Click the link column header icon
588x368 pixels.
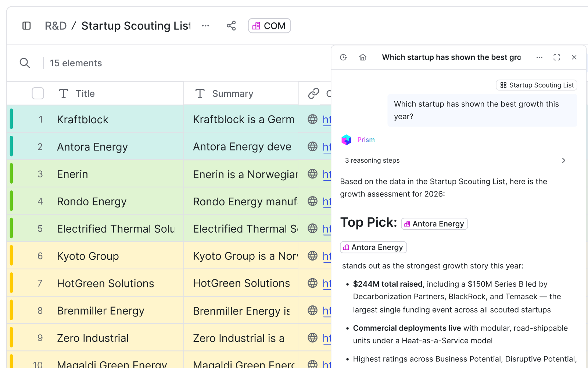coord(313,93)
